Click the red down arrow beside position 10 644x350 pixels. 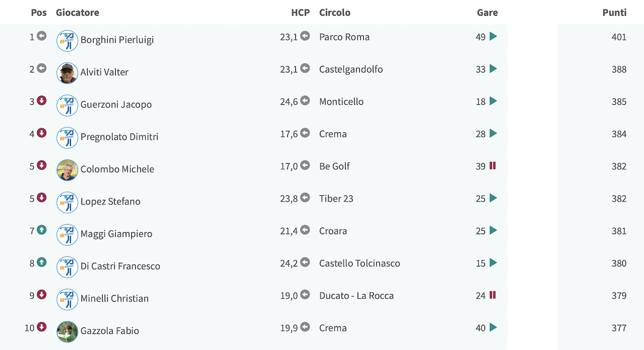click(42, 327)
